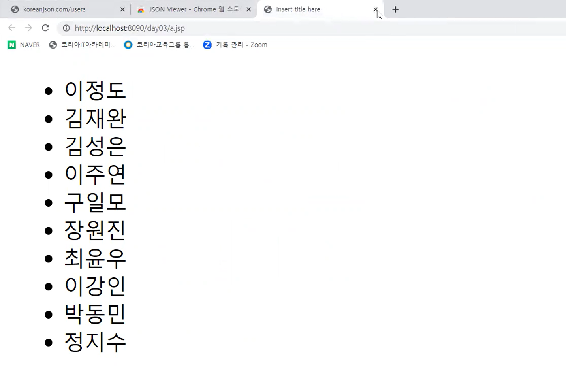Open a new tab with plus button
The height and width of the screenshot is (392, 566).
pos(395,9)
